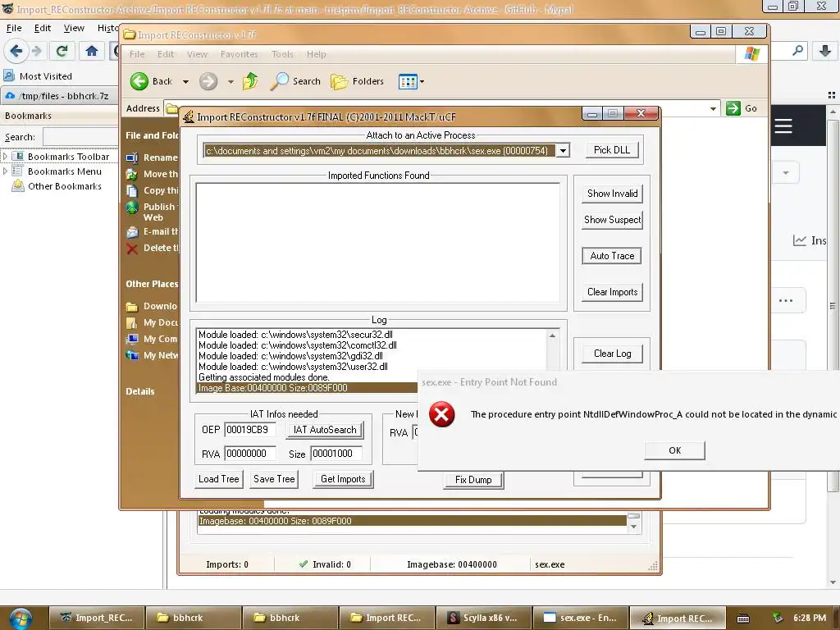This screenshot has height=630, width=840.
Task: Click the Bookmarks Search field
Action: pyautogui.click(x=80, y=137)
